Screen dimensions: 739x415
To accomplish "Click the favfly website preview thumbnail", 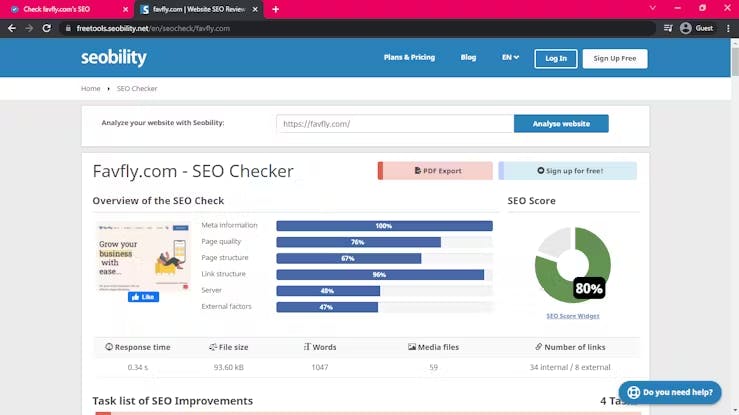I will tap(143, 256).
